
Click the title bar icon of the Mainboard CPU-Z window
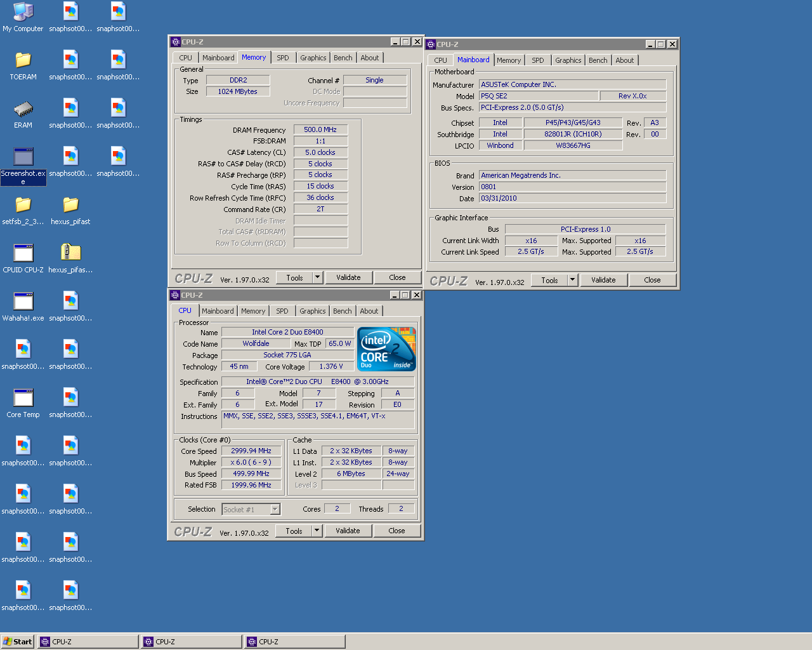(x=431, y=44)
